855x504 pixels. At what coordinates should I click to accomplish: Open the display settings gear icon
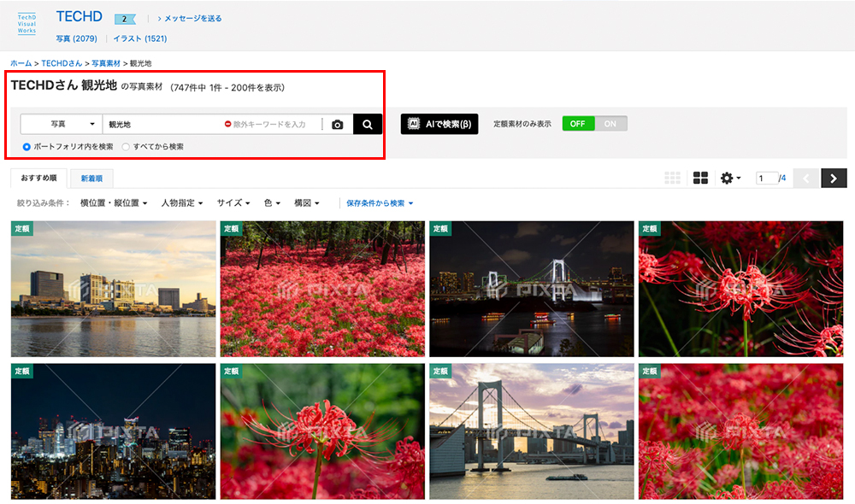728,177
